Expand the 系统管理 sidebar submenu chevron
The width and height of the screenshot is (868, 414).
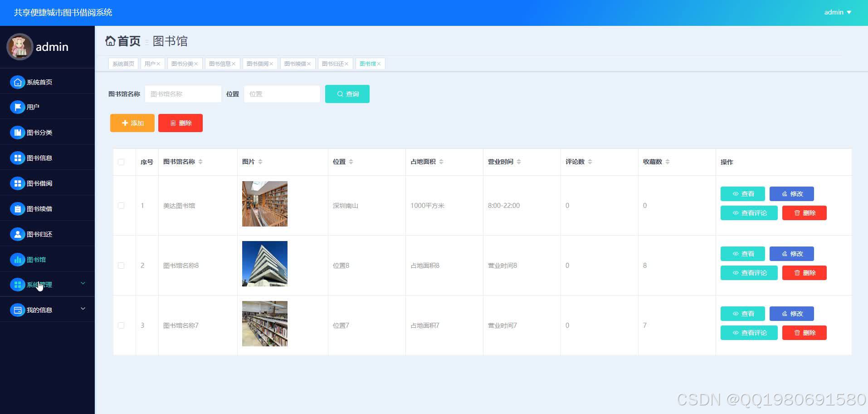pyautogui.click(x=83, y=283)
